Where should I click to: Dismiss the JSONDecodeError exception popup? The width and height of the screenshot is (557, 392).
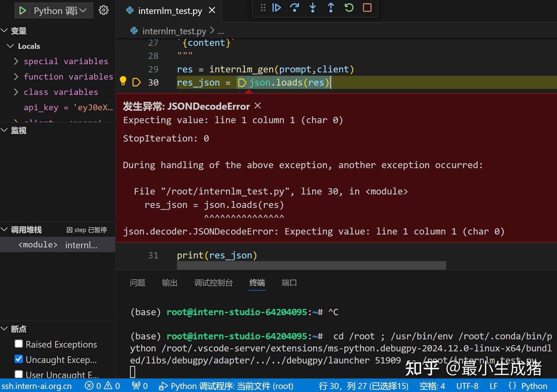(257, 105)
